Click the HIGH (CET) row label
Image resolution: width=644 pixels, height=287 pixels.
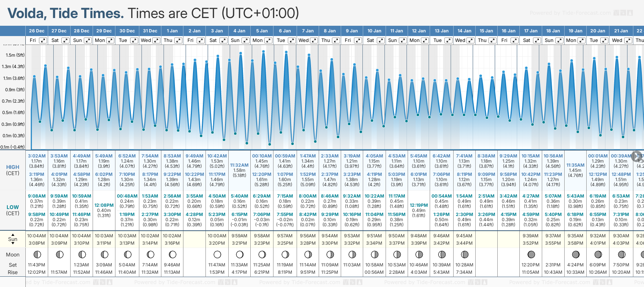pos(13,170)
